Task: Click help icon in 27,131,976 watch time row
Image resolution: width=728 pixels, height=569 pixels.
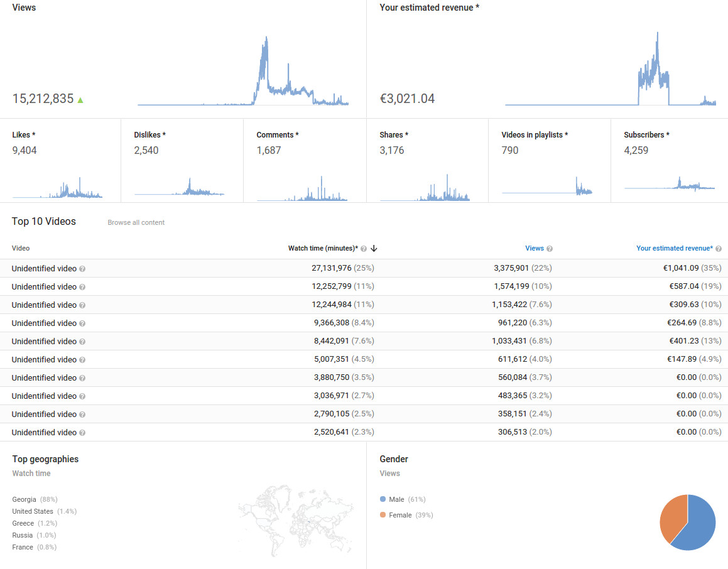Action: 82,269
